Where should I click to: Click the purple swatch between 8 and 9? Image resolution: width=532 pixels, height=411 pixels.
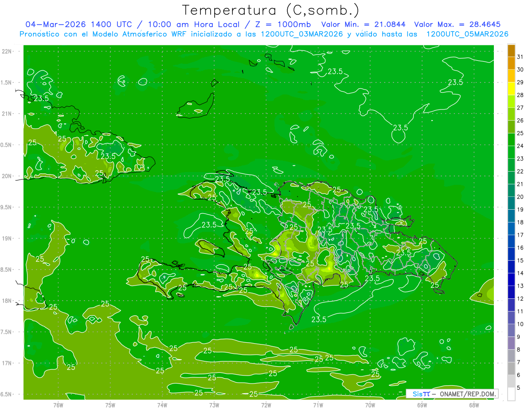[511, 343]
